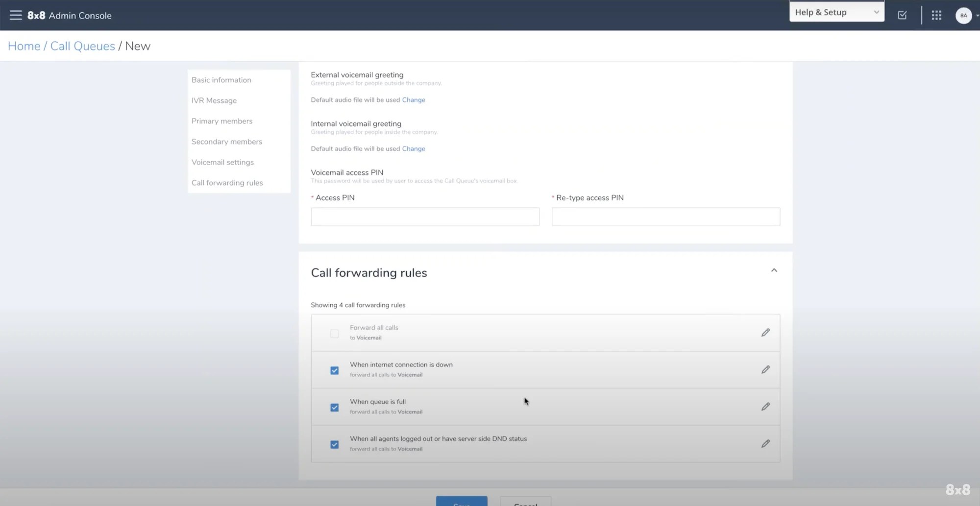The width and height of the screenshot is (980, 506).
Task: Edit the Forward all calls rule
Action: 765,333
